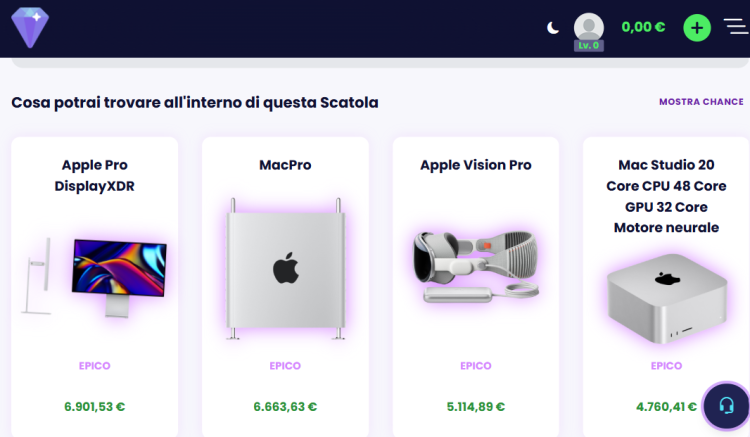Click the 5.114,89 € price
The width and height of the screenshot is (750, 437).
(x=476, y=407)
